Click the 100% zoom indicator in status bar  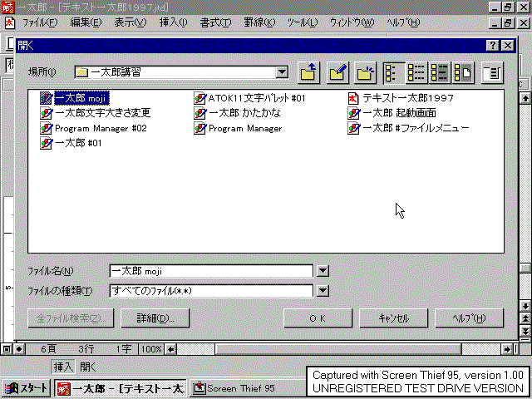(x=151, y=349)
